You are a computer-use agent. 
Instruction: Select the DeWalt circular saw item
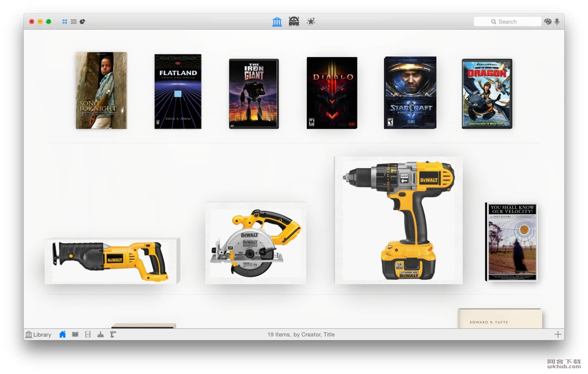click(256, 243)
